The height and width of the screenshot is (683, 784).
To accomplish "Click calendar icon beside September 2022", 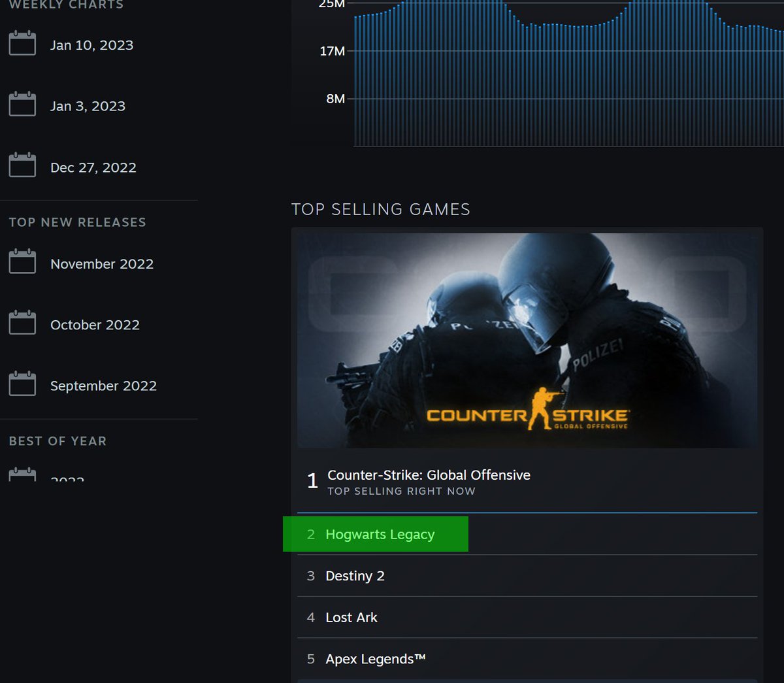I will point(22,384).
